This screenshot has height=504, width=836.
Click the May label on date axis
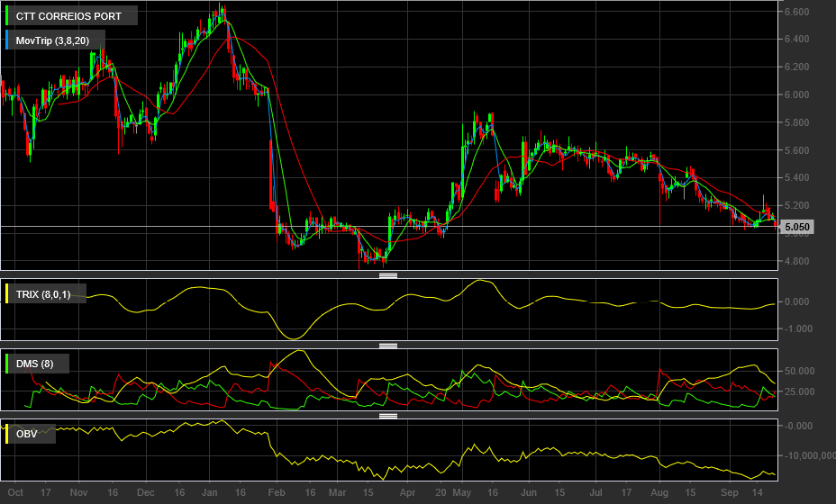(x=462, y=493)
